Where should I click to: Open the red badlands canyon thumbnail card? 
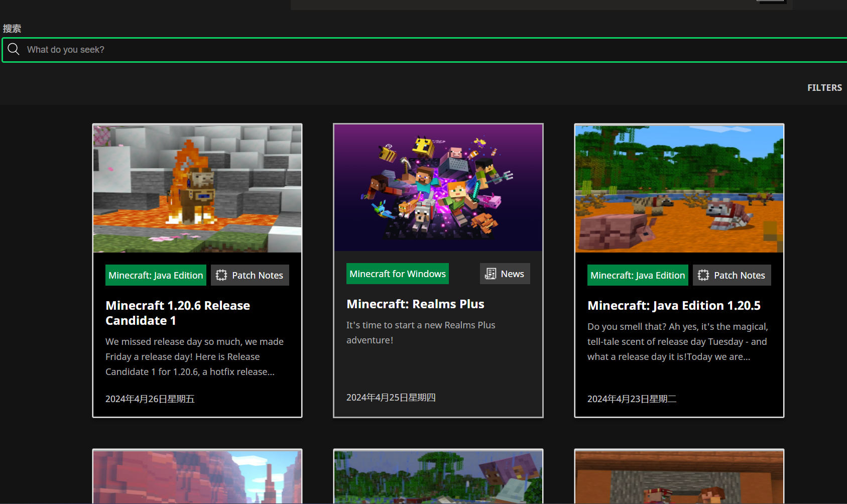(197, 477)
